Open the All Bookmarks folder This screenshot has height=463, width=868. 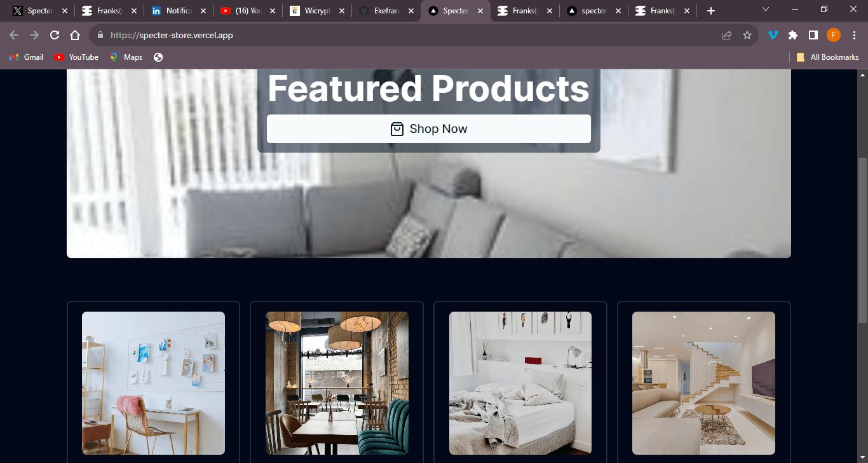[827, 57]
